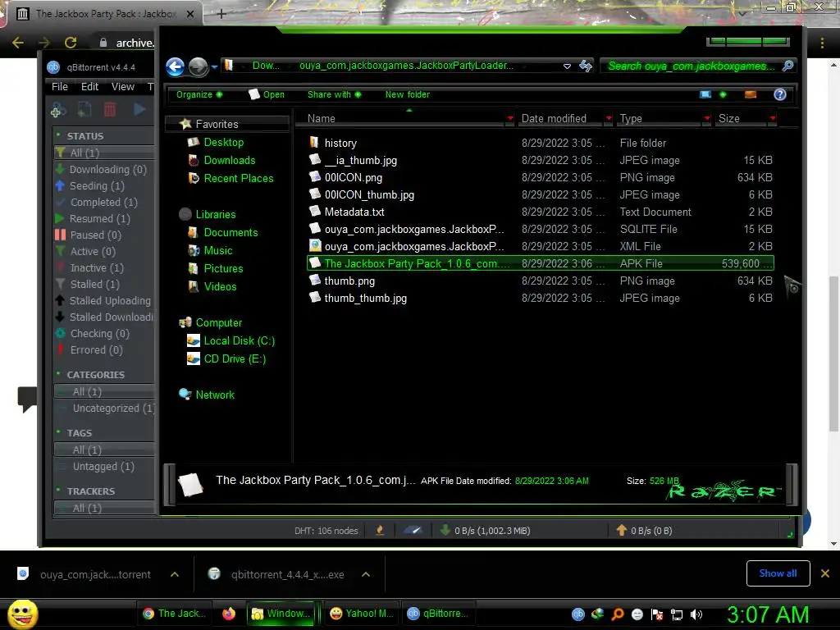840x630 pixels.
Task: Open Videos library
Action: [220, 286]
